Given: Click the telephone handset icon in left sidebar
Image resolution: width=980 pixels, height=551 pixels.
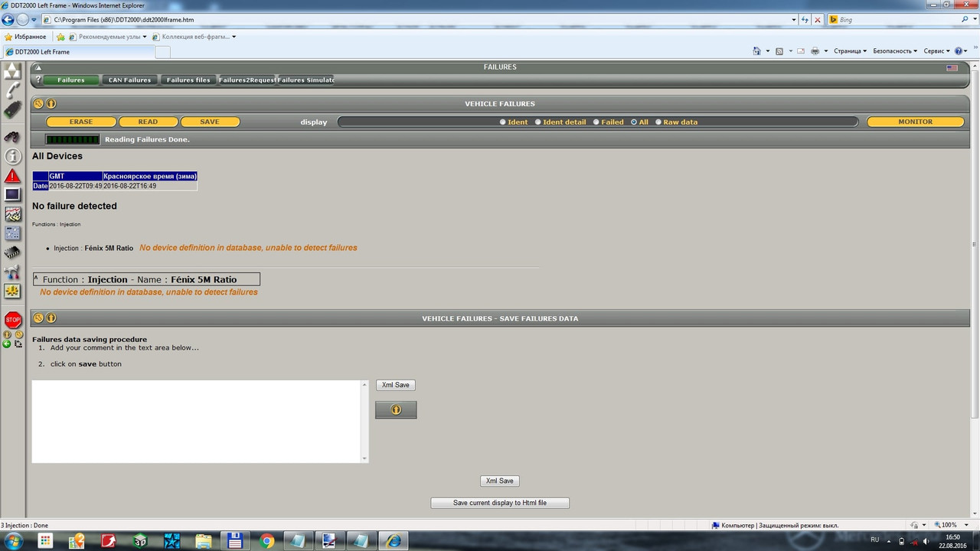Looking at the screenshot, I should coord(12,91).
